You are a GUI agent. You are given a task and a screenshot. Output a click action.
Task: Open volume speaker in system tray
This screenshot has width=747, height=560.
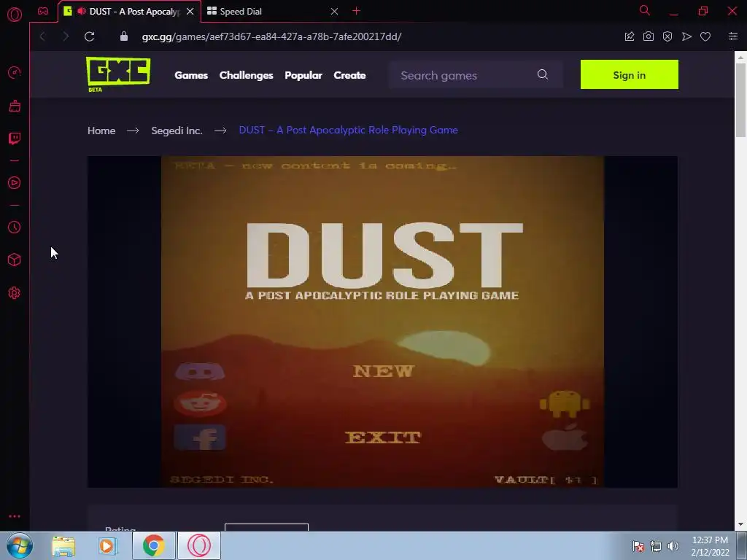click(673, 545)
